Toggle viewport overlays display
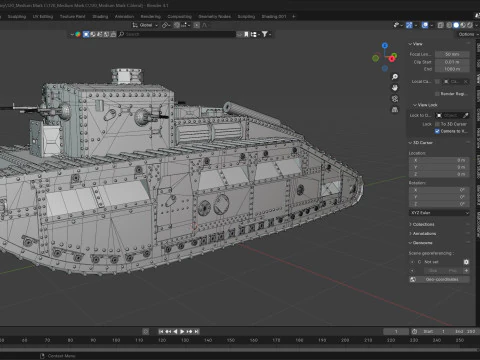The width and height of the screenshot is (480, 360). click(425, 25)
